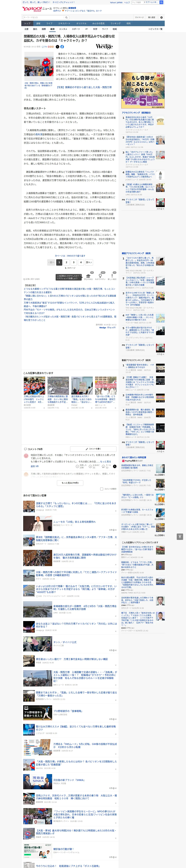This screenshot has height=868, width=186.
Task: Click the web search button in header
Action: point(161,2)
